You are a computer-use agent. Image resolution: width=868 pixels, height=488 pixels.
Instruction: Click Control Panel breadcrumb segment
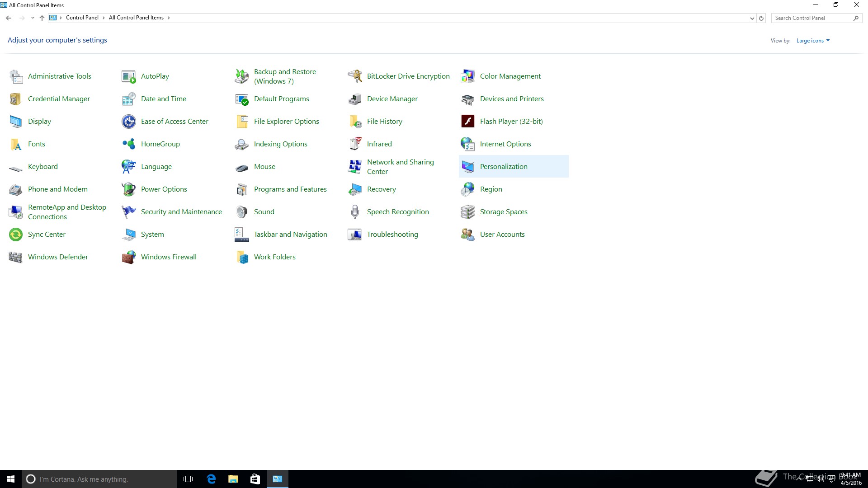click(82, 18)
